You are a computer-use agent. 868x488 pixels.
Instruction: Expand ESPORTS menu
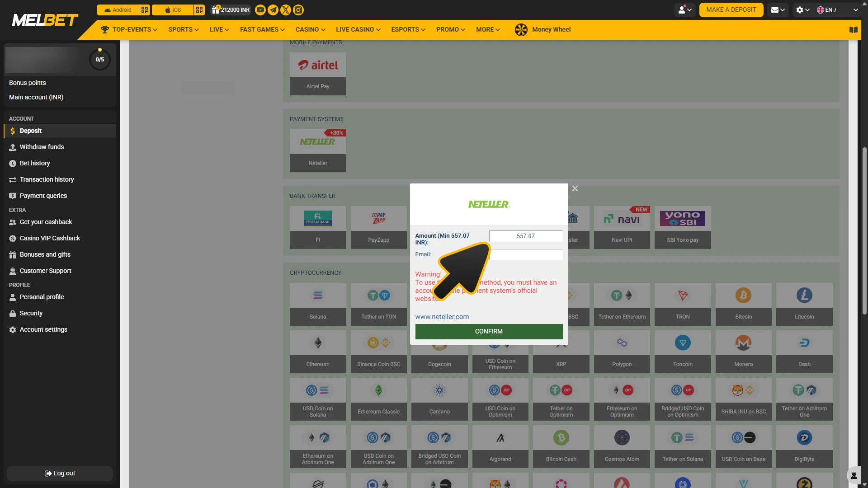click(408, 30)
